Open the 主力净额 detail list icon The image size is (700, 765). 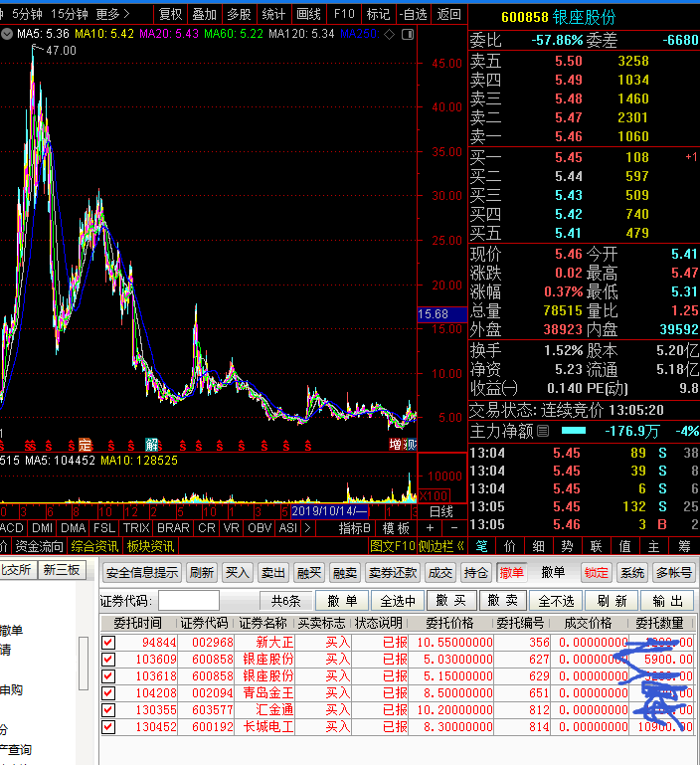coord(543,431)
